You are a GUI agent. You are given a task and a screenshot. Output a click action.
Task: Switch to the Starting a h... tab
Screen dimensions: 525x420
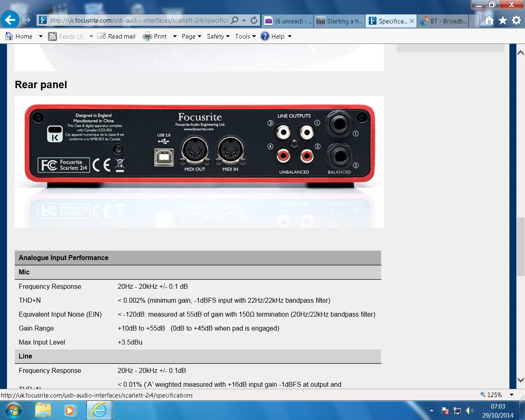click(x=340, y=21)
